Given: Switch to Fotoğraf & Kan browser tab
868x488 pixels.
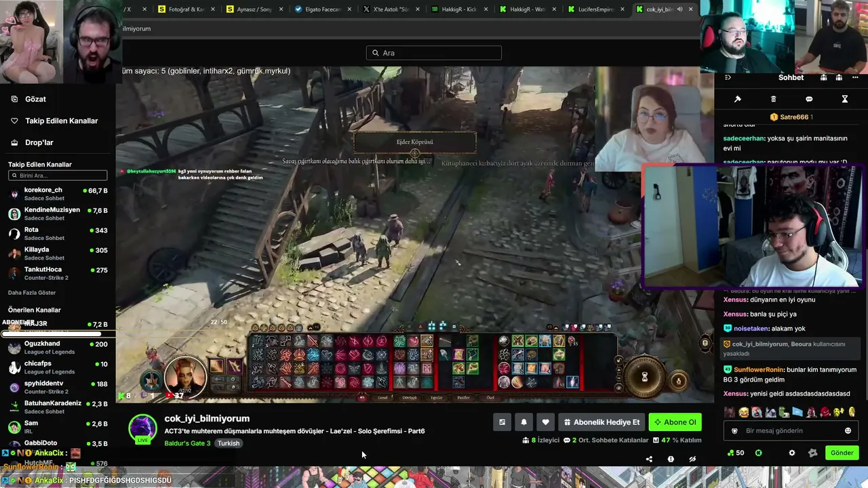Looking at the screenshot, I should pyautogui.click(x=186, y=9).
